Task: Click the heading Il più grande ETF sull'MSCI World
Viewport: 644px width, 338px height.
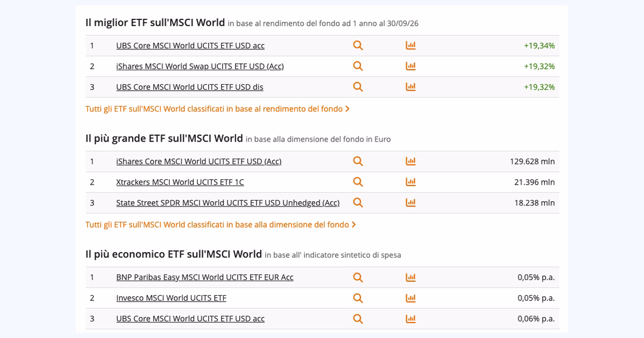Action: [164, 138]
